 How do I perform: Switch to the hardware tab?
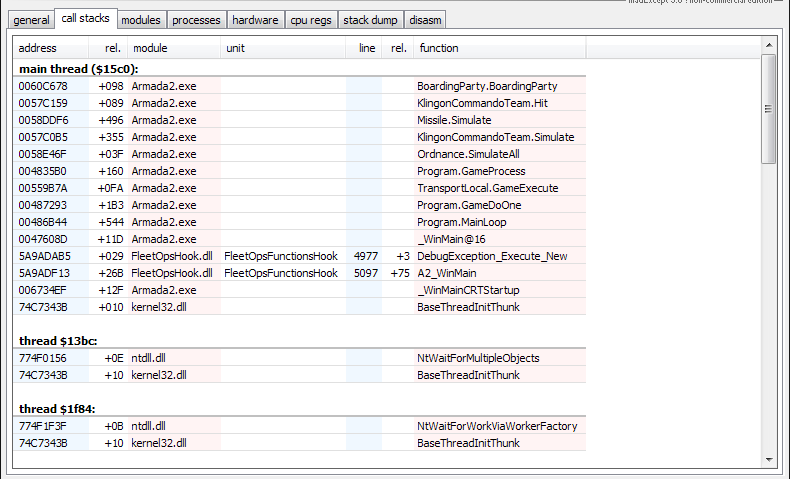pyautogui.click(x=255, y=20)
